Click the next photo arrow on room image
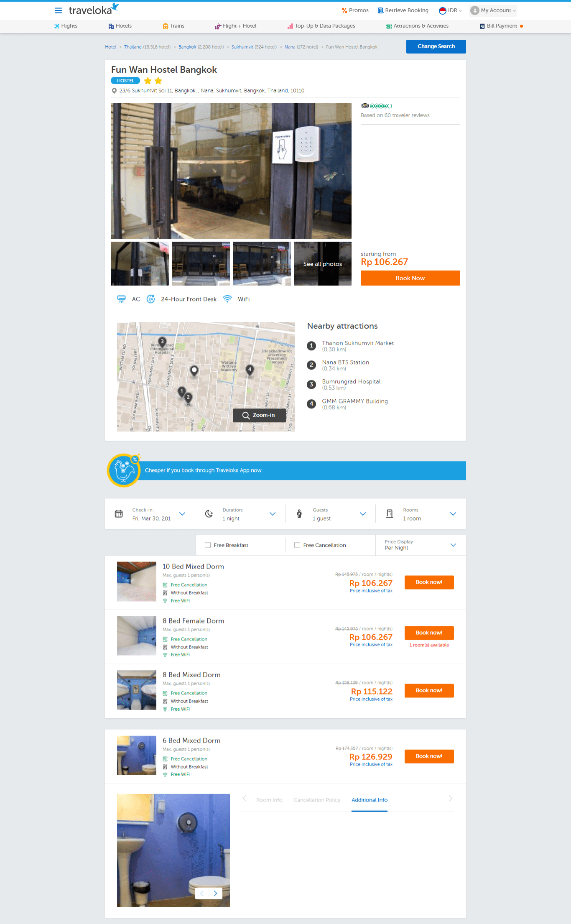This screenshot has width=571, height=924. [215, 893]
